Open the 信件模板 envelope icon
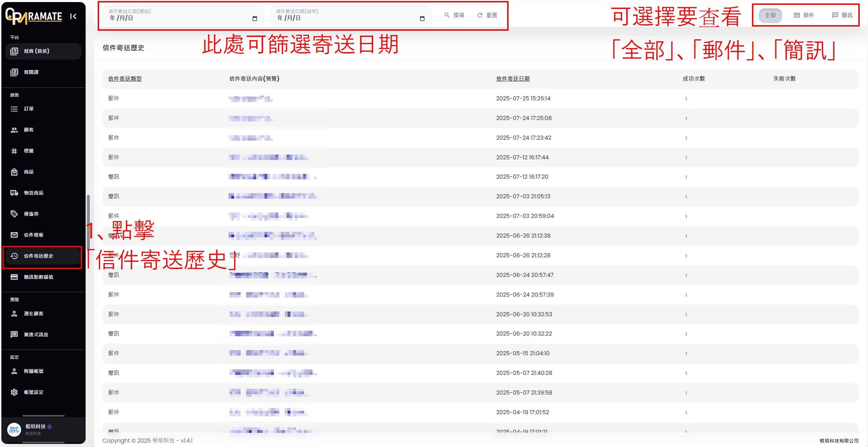The image size is (868, 447). click(14, 235)
